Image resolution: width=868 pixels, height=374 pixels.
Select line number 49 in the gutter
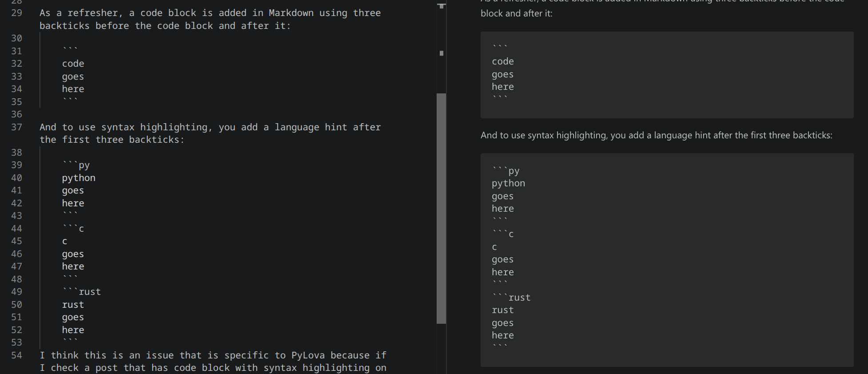[x=16, y=292]
